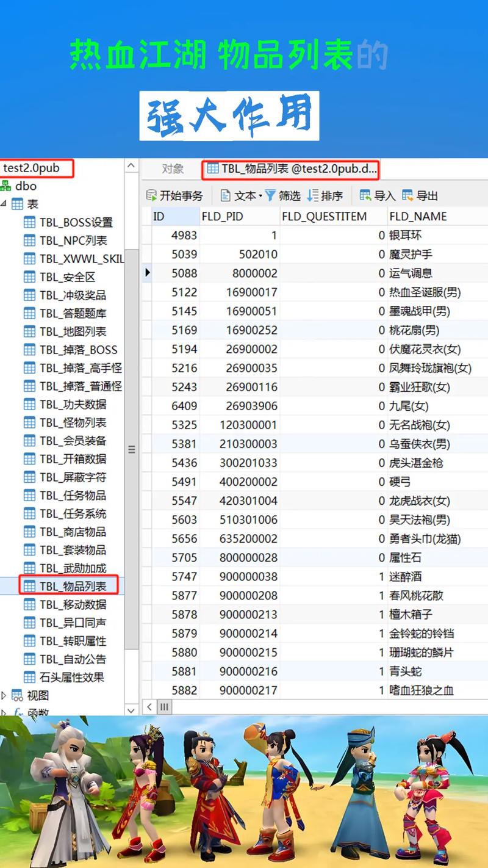
Task: Collapse the 表 tree node
Action: (x=3, y=204)
